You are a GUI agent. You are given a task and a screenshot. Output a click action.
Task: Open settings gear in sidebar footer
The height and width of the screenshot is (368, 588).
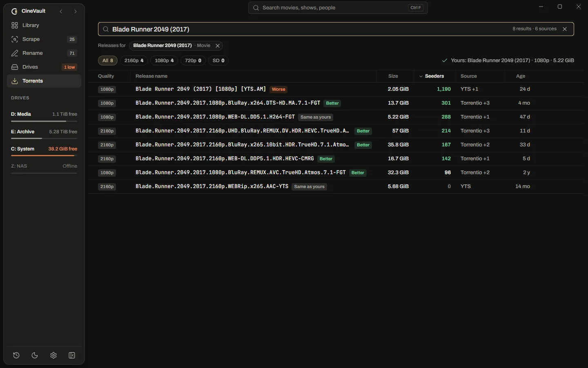click(x=53, y=355)
